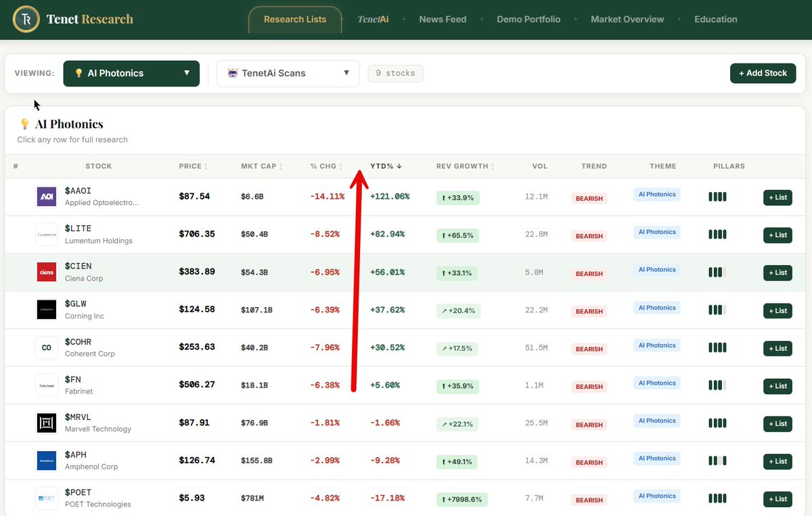Click AI Photonics theme tag for POET
812x516 pixels.
(656, 496)
